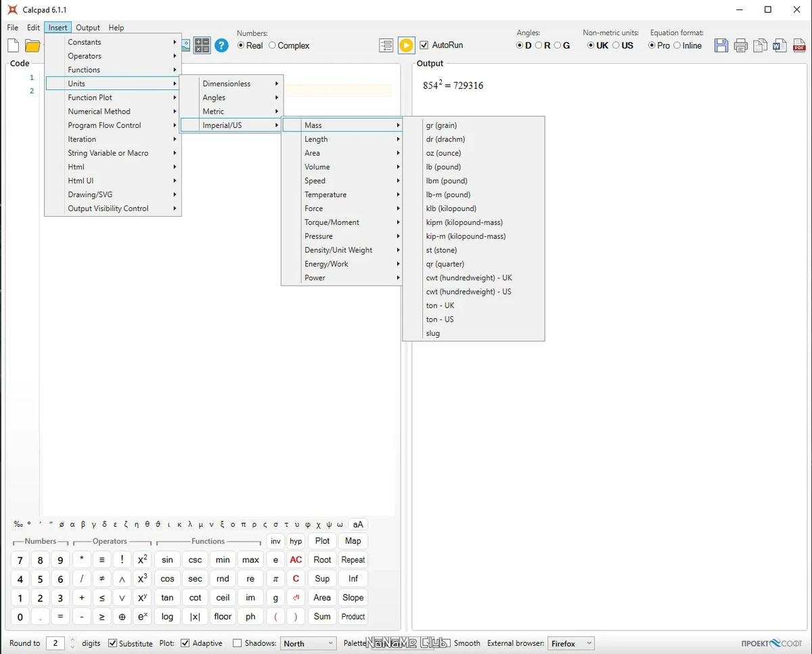Screen dimensions: 812x654
Task: Expand the Function Plot submenu
Action: coord(113,97)
